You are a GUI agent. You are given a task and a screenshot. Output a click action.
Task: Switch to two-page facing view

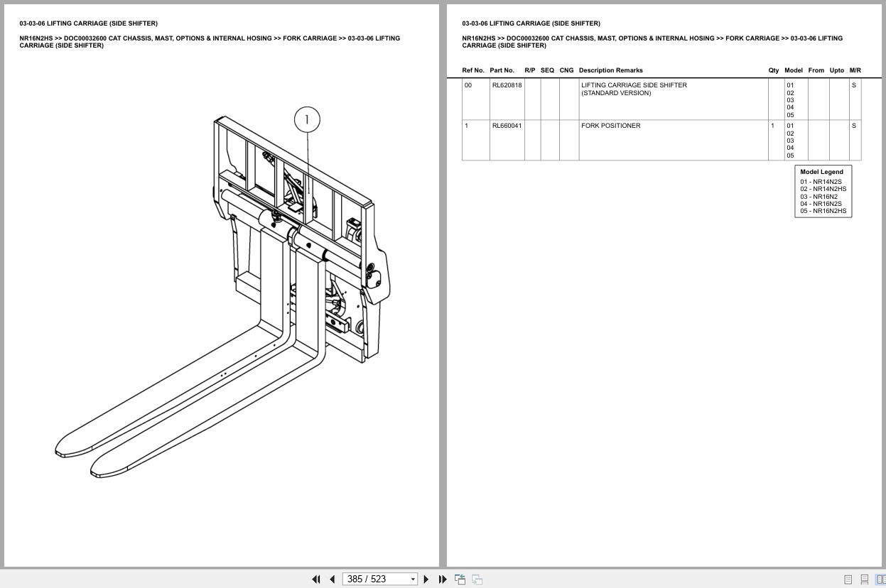click(880, 579)
